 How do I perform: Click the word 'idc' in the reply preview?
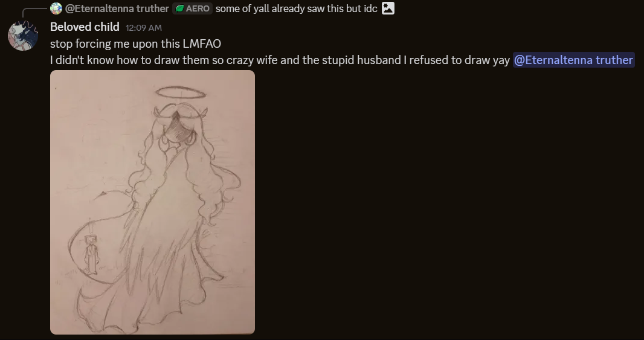[370, 8]
